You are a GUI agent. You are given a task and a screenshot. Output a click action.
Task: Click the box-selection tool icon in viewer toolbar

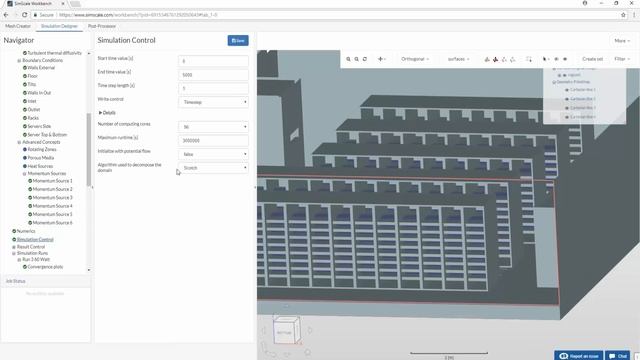(x=529, y=59)
